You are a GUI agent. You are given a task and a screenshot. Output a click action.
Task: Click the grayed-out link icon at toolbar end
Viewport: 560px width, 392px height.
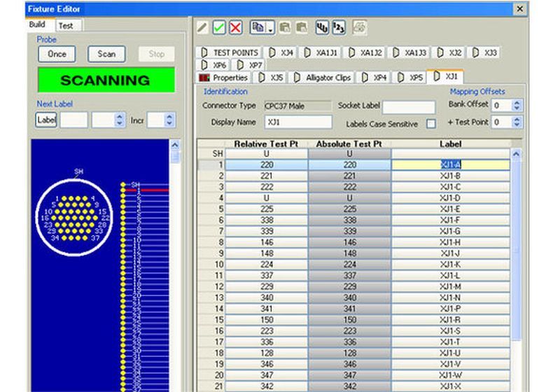[358, 28]
